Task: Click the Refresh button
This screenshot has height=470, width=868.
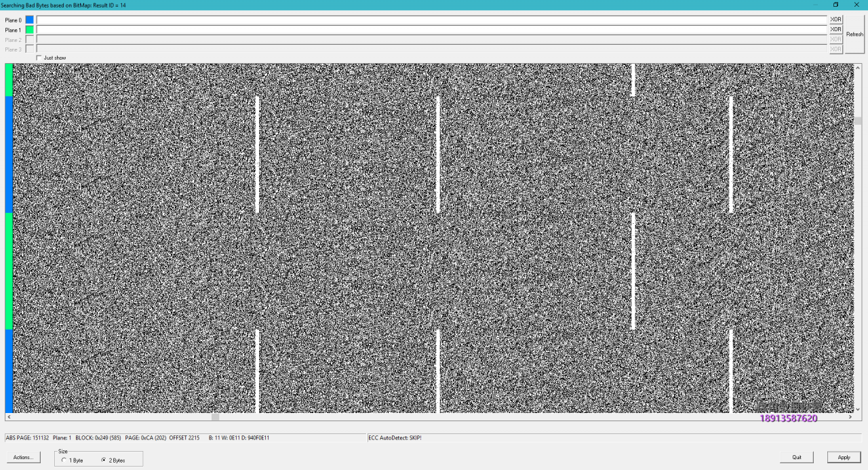Action: pos(854,34)
